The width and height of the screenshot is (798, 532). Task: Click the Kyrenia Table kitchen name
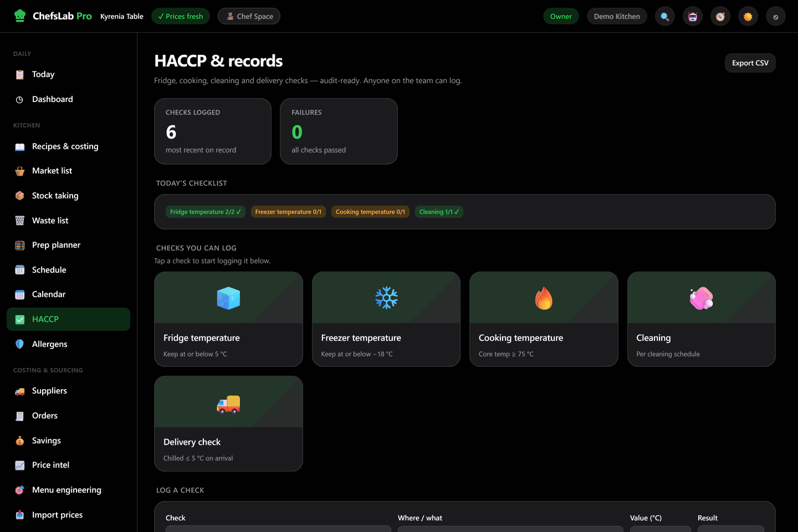coord(122,17)
